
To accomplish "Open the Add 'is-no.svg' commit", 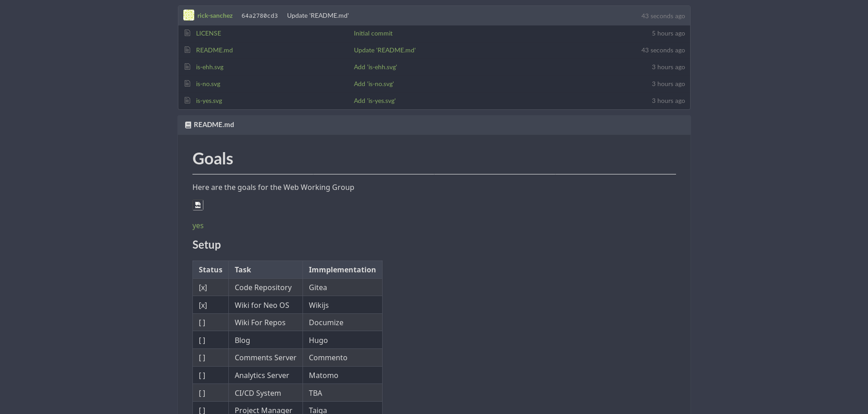I will tap(373, 84).
